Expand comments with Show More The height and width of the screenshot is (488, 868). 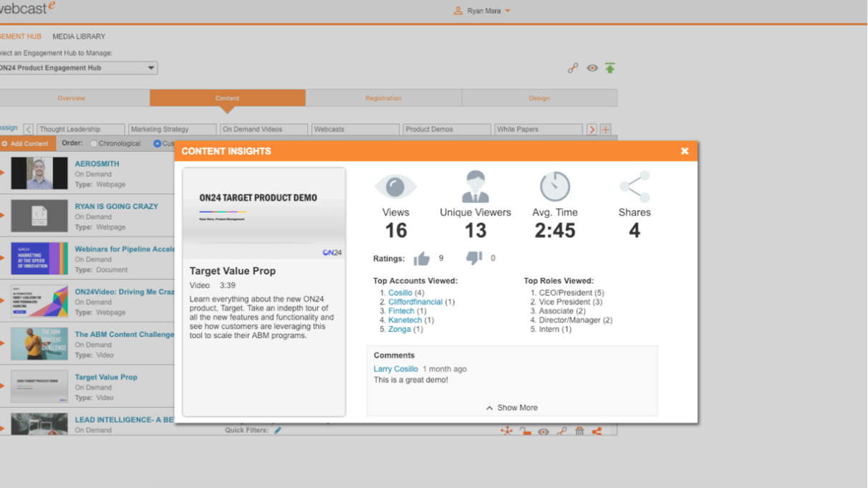tap(512, 408)
